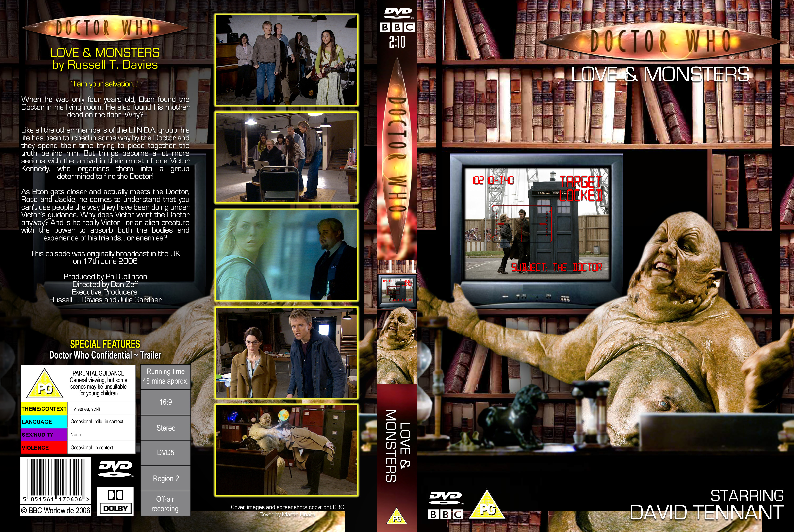Screen dimensions: 794x532
Task: Click the THEME/CONTEXT yellow label
Action: tap(44, 409)
